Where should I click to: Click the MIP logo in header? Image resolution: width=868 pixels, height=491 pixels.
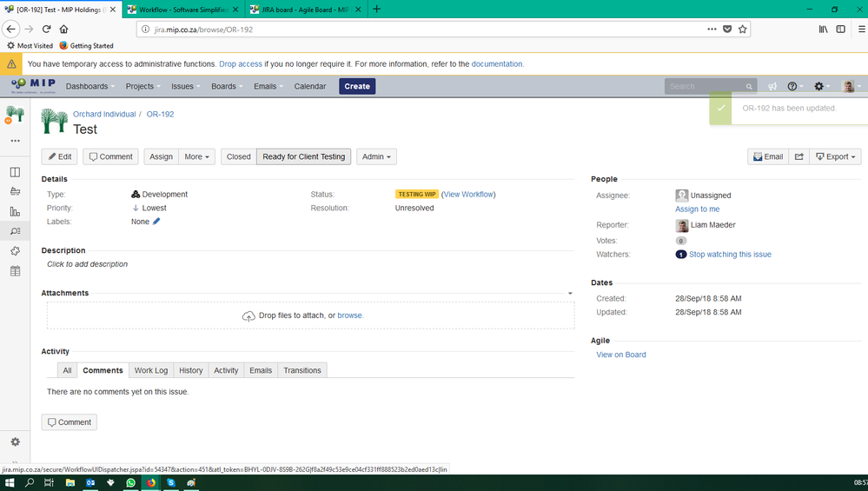tap(33, 86)
